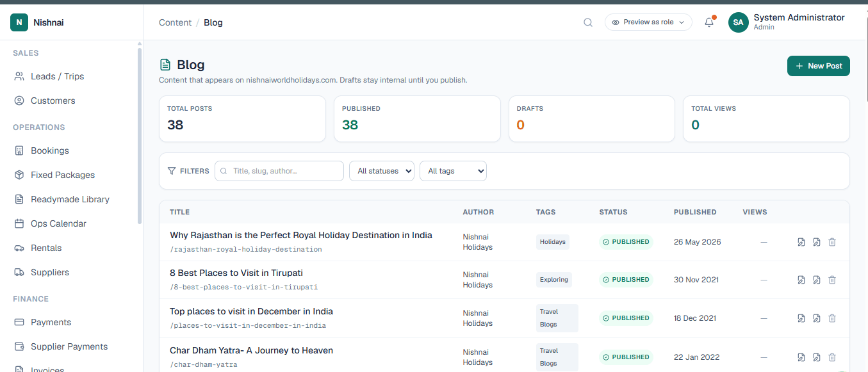868x372 pixels.
Task: Open Rentals in the sidebar
Action: tap(46, 248)
